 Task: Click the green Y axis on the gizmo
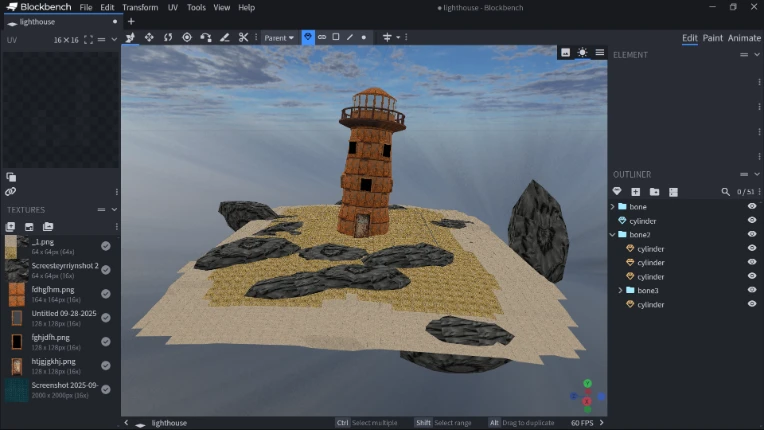pyautogui.click(x=588, y=383)
